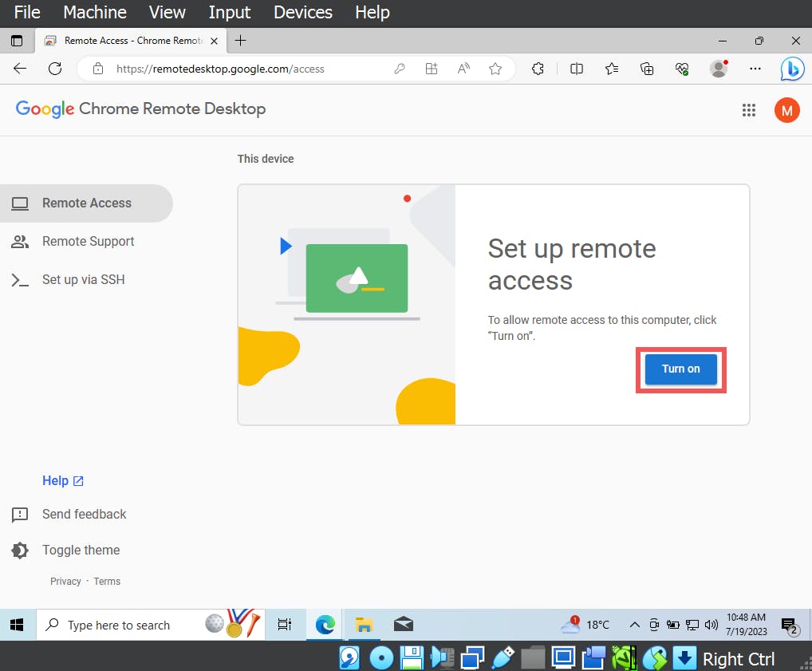Click the taskbar search box

[x=150, y=625]
